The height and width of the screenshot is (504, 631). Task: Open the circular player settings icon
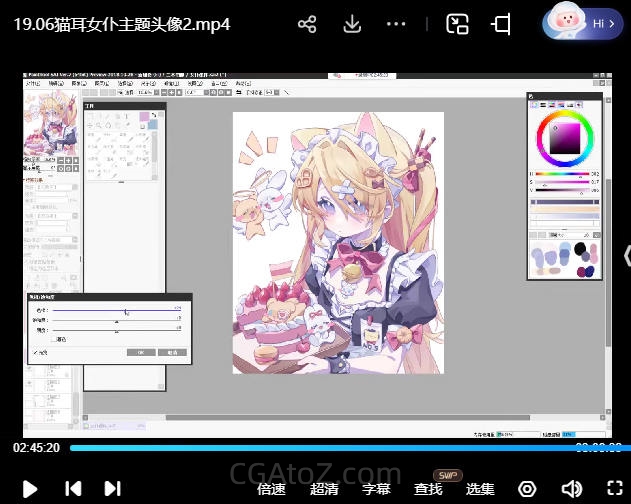point(527,489)
